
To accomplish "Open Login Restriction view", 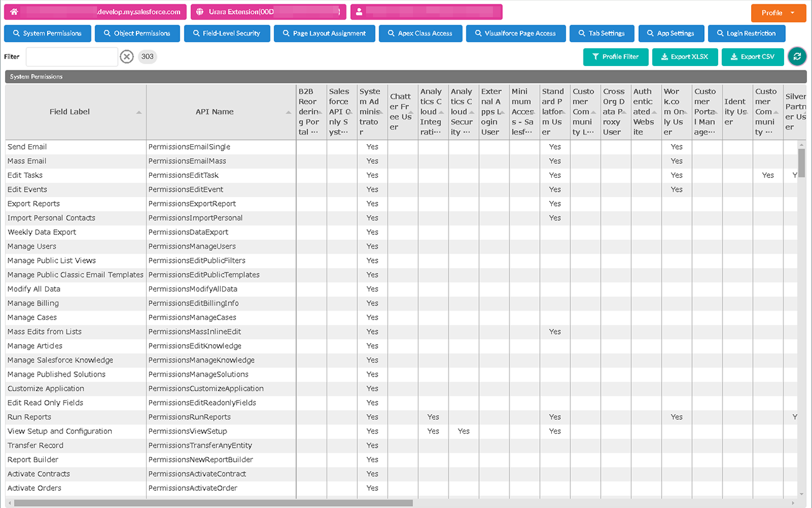I will coord(747,34).
